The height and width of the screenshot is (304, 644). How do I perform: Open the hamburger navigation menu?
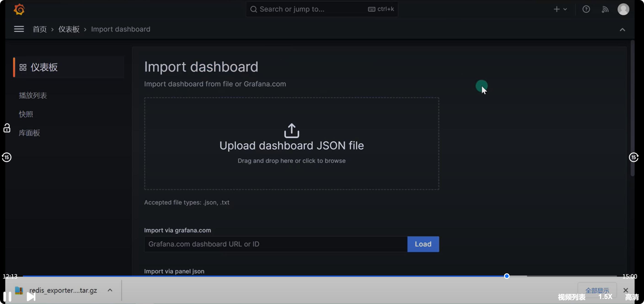coord(19,29)
